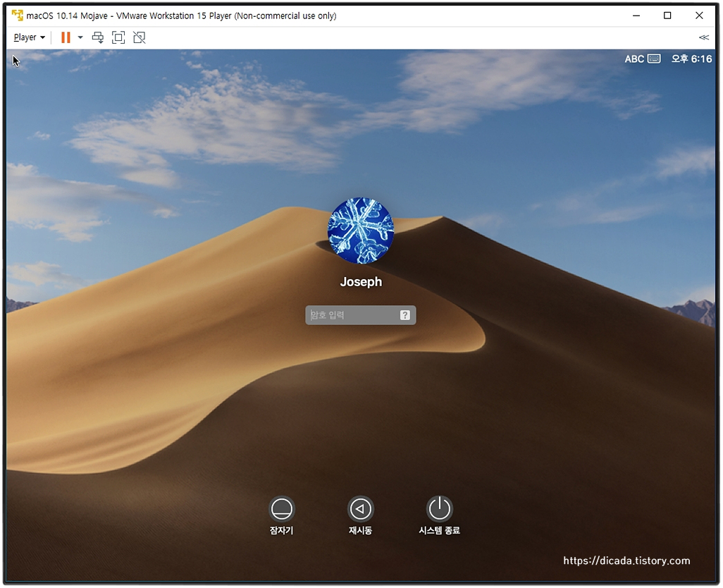Focus the 암호 입력 password field
Image resolution: width=723 pixels, height=588 pixels.
click(361, 315)
